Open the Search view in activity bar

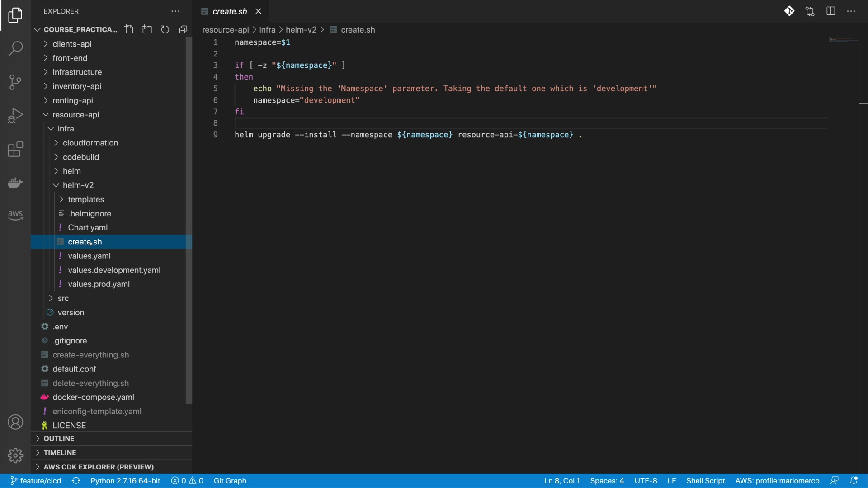click(15, 48)
